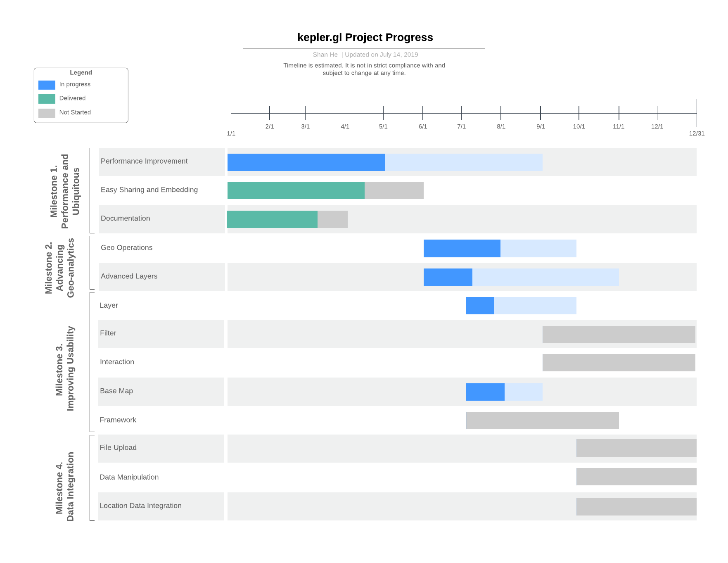Click the 7/1 timeline label
Screen dimensions: 728x563
(x=462, y=126)
